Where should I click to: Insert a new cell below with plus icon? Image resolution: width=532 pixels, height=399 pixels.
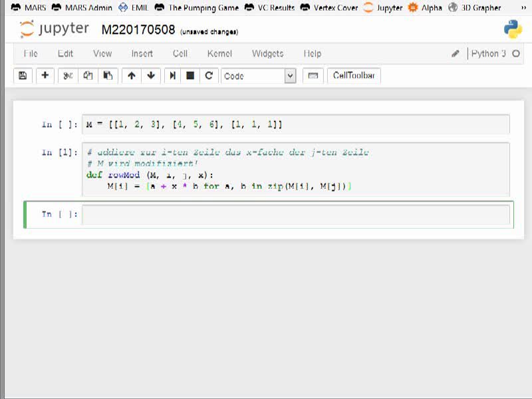pos(45,76)
